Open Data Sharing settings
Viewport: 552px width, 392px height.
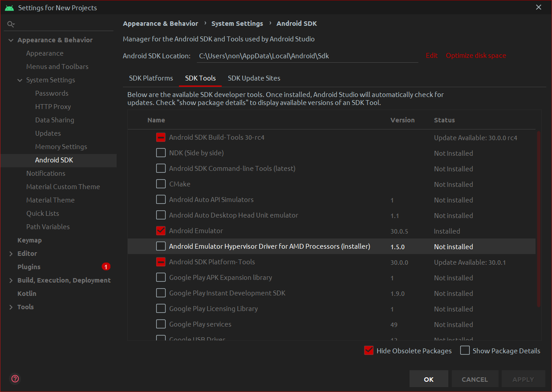point(55,120)
